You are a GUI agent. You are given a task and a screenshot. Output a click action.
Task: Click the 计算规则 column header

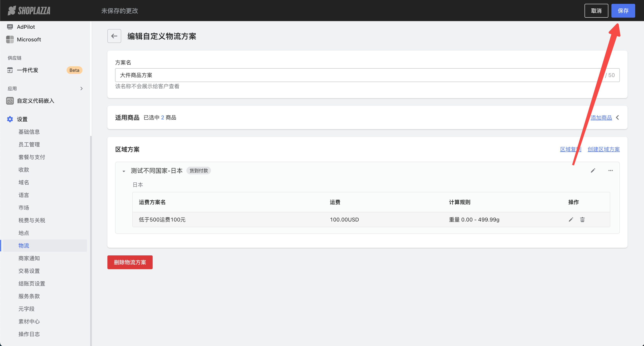(460, 202)
